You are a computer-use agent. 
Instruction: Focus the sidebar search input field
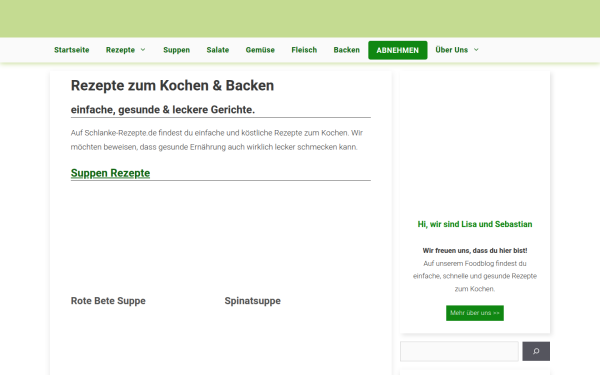[459, 351]
